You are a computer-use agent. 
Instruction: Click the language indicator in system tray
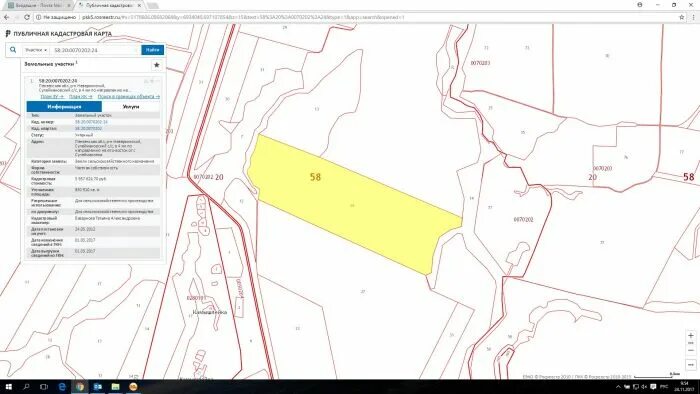pos(664,387)
